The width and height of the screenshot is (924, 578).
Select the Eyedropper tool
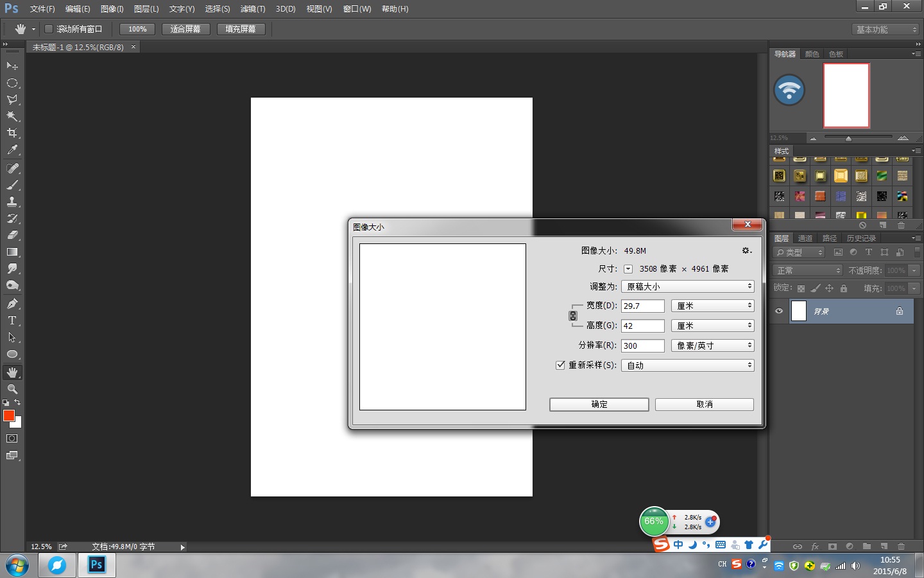tap(12, 150)
